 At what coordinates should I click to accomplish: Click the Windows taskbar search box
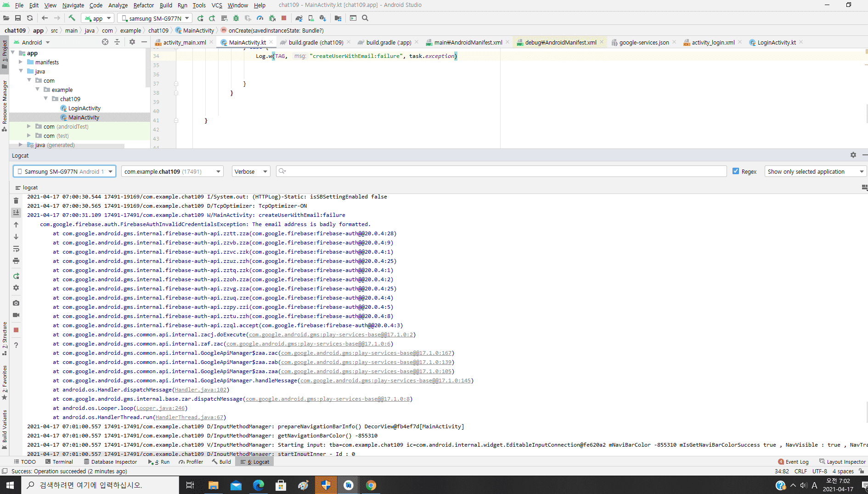tap(100, 485)
